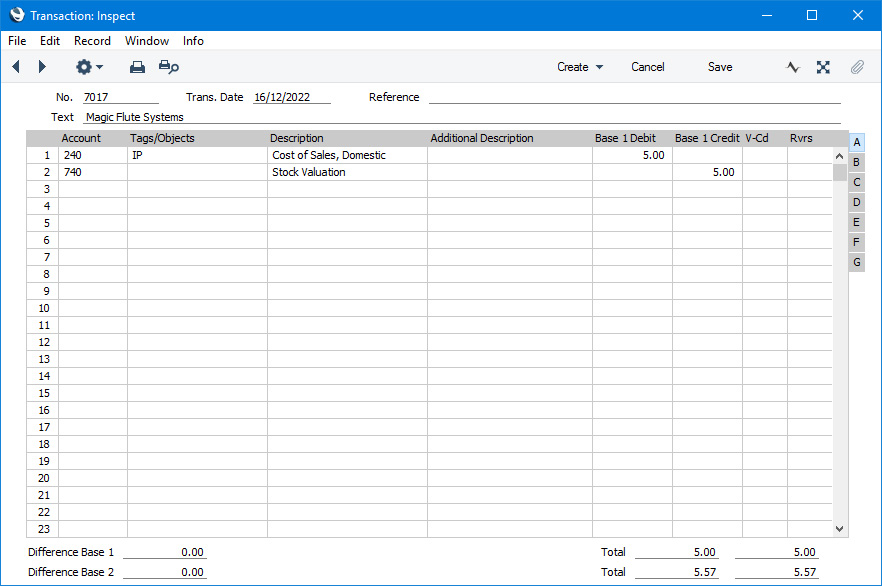Open the Record menu
The width and height of the screenshot is (882, 586).
click(92, 41)
